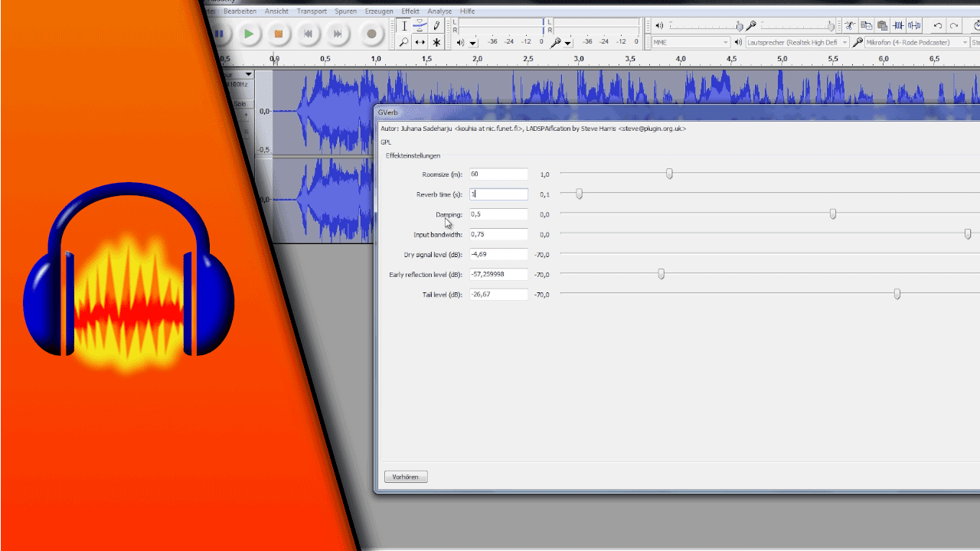The height and width of the screenshot is (551, 980).
Task: Open the recording meter dropdown arrow
Action: tap(568, 43)
